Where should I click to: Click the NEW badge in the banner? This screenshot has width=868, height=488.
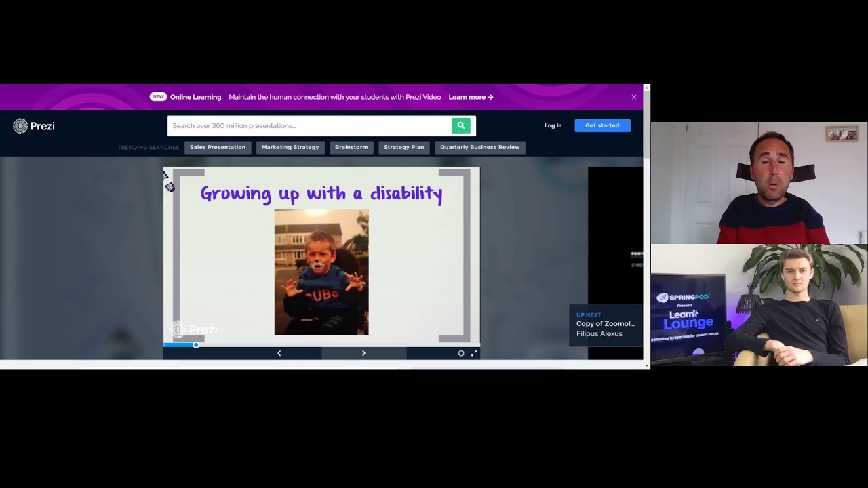click(x=158, y=97)
